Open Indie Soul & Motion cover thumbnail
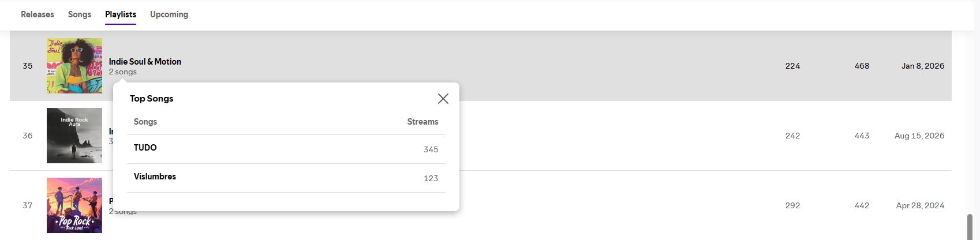 [x=74, y=66]
